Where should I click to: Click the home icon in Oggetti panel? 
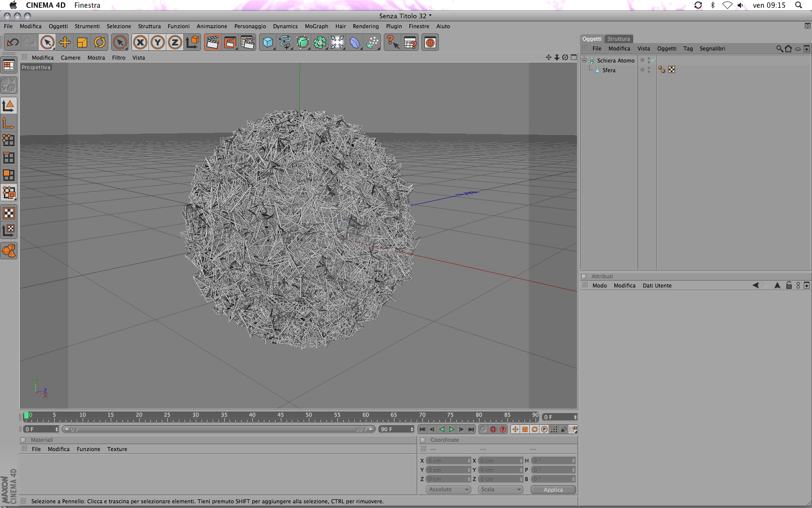point(789,48)
